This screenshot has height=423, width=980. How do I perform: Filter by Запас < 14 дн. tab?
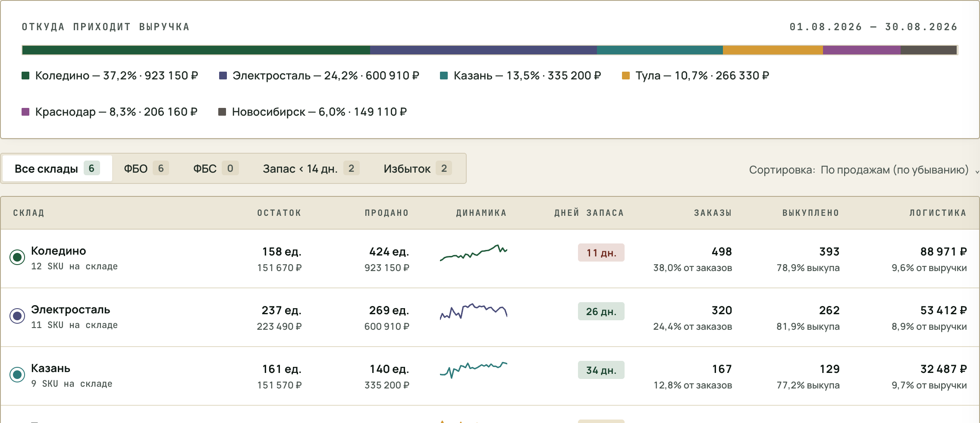[x=311, y=168]
